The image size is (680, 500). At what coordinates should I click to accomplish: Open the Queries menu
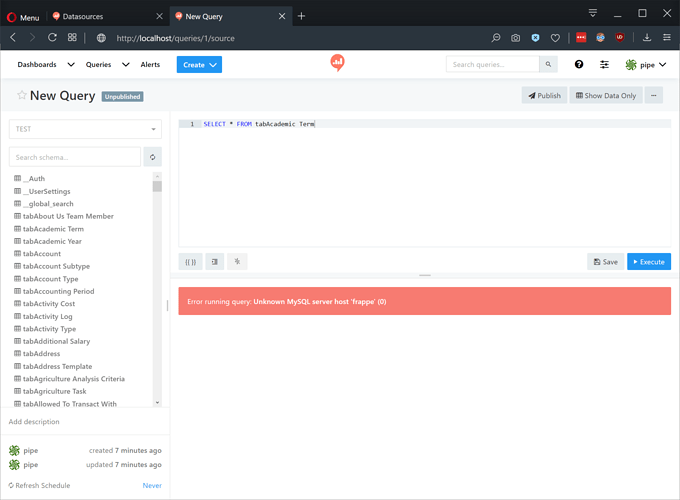click(98, 64)
